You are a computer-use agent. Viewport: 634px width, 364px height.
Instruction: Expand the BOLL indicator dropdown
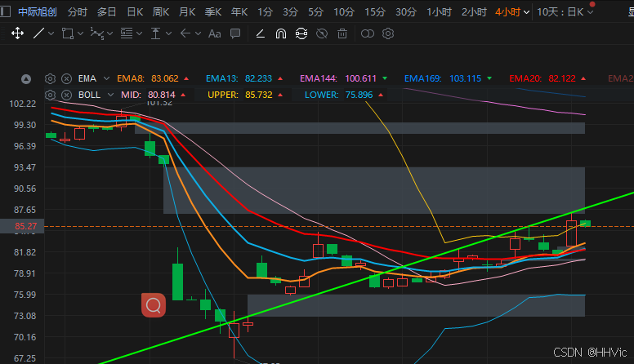coord(110,95)
